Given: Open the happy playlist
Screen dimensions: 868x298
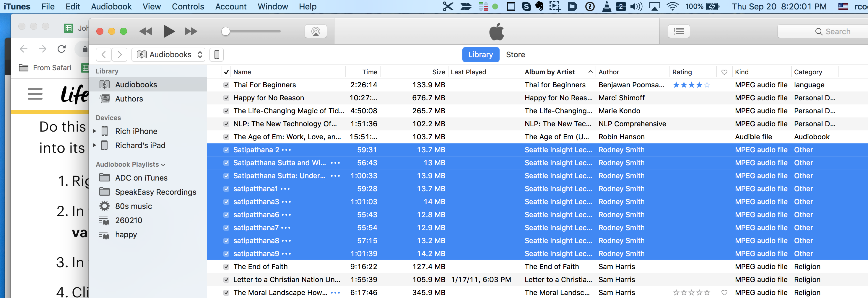Looking at the screenshot, I should pyautogui.click(x=148, y=235).
